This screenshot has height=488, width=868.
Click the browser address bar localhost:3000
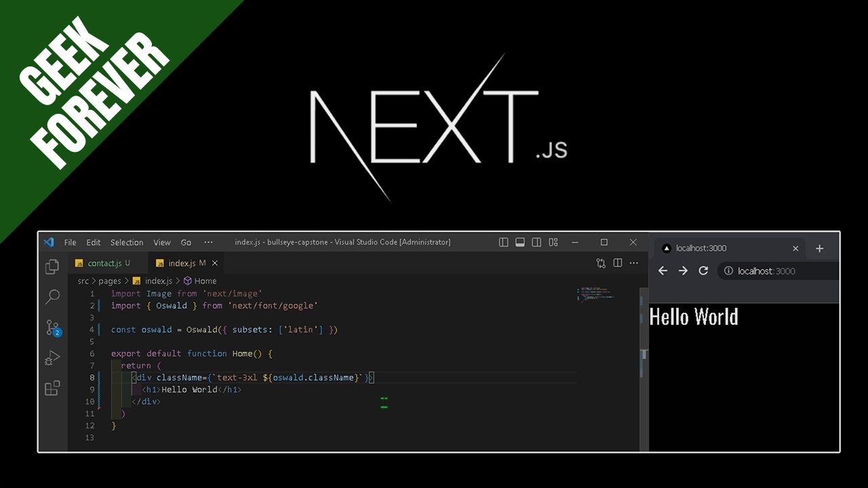778,271
